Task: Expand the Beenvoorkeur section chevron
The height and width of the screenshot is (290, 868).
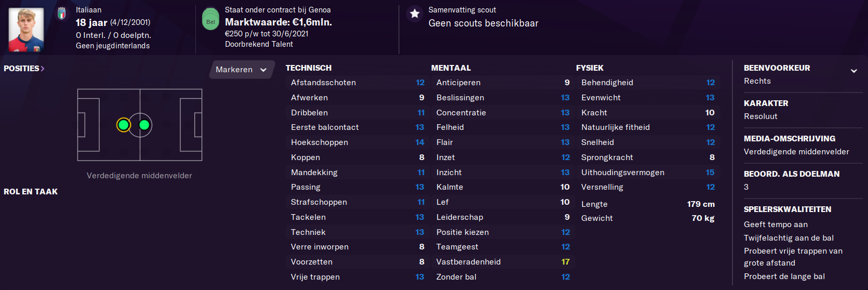Action: click(x=853, y=71)
